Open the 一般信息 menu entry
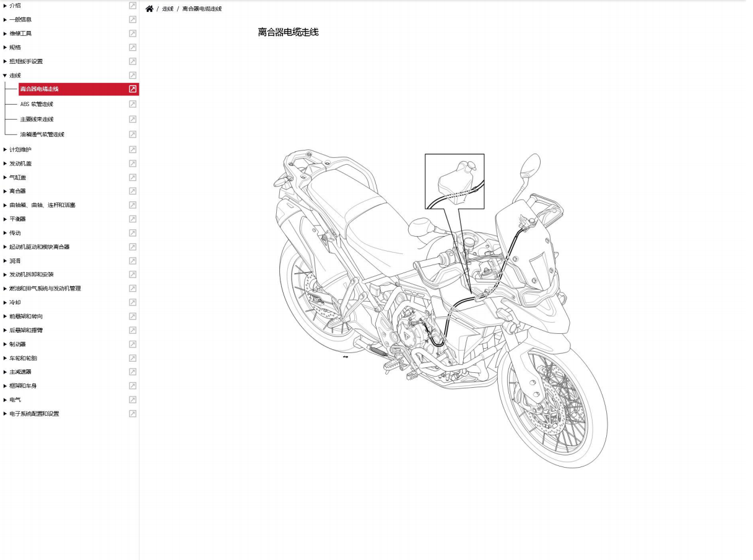 pyautogui.click(x=20, y=20)
